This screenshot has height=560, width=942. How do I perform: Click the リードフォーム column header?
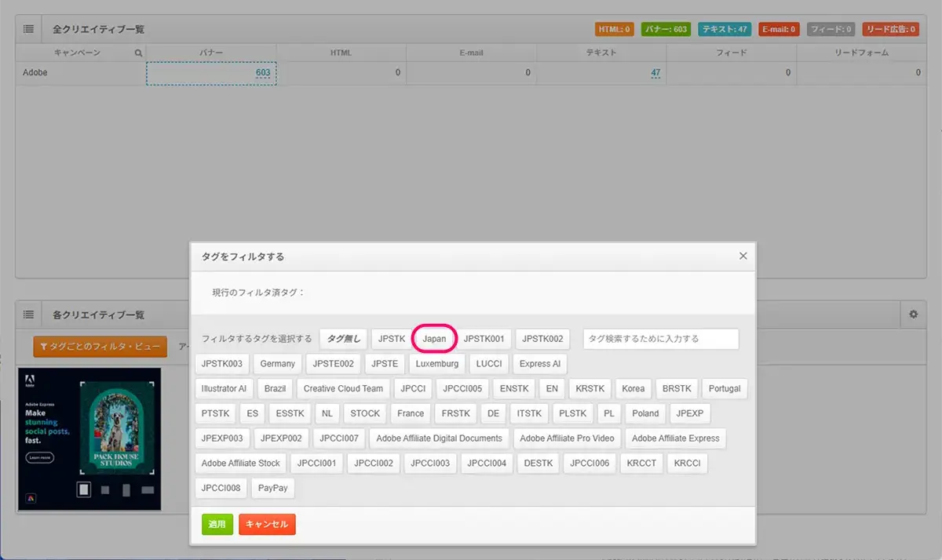[x=861, y=53]
